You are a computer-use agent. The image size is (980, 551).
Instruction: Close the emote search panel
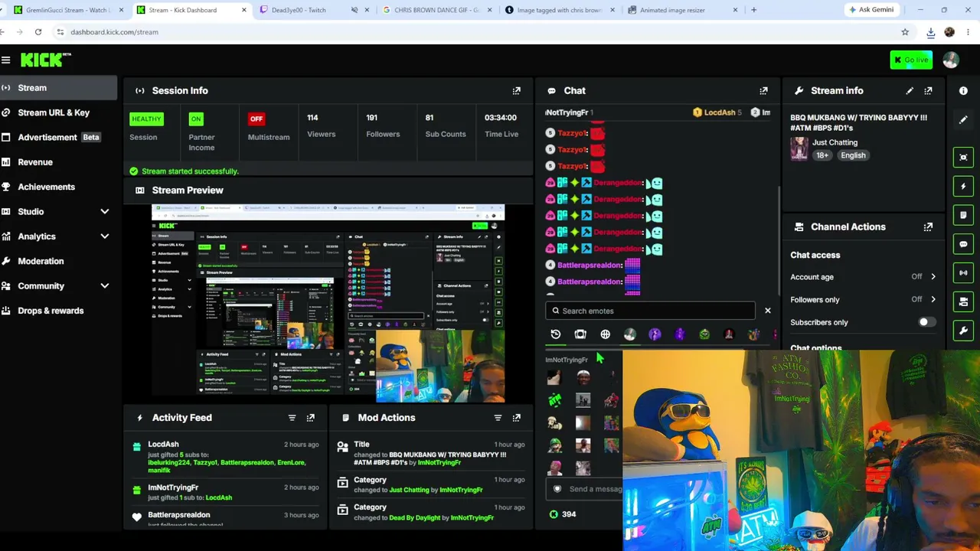(767, 311)
